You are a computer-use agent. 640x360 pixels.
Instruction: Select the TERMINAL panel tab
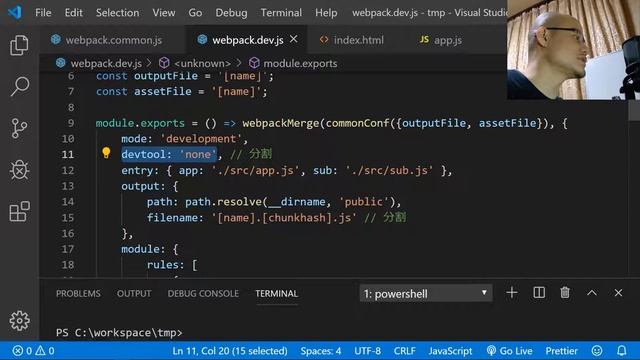276,293
